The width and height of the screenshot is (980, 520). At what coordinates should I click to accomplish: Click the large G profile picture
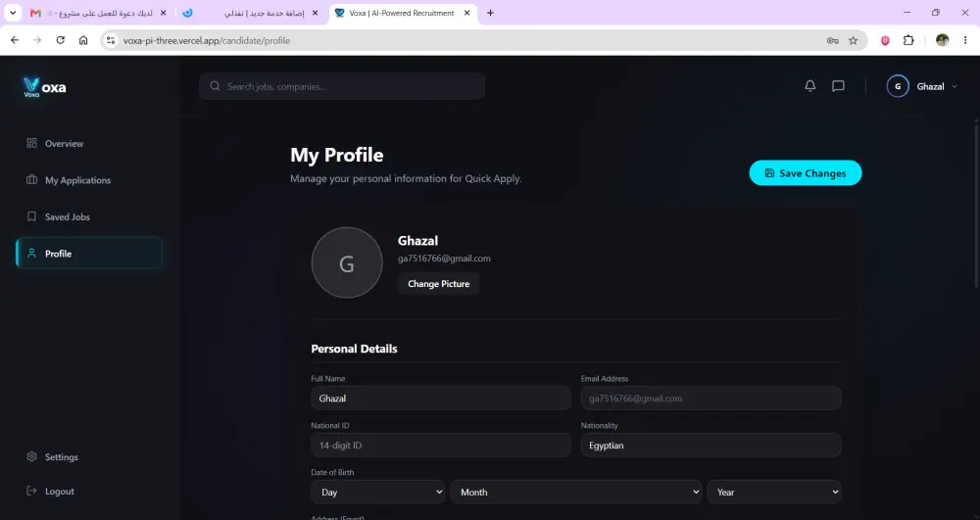coord(347,262)
